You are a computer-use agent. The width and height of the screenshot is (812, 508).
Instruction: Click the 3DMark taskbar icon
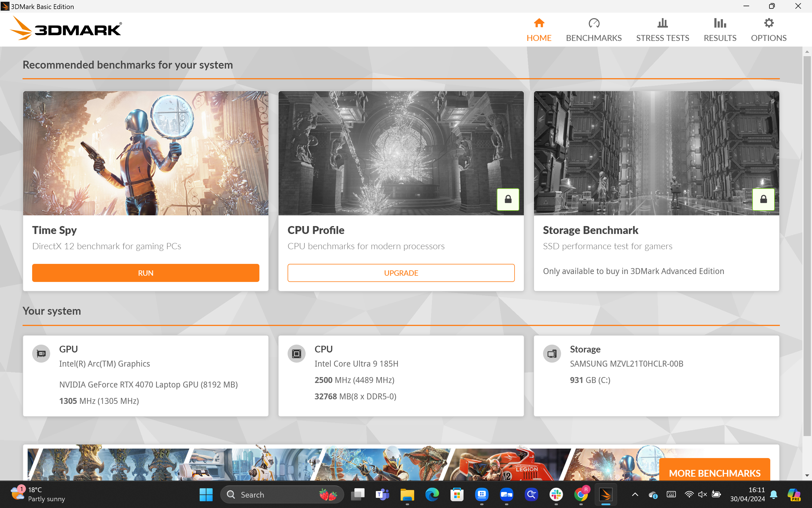click(606, 494)
